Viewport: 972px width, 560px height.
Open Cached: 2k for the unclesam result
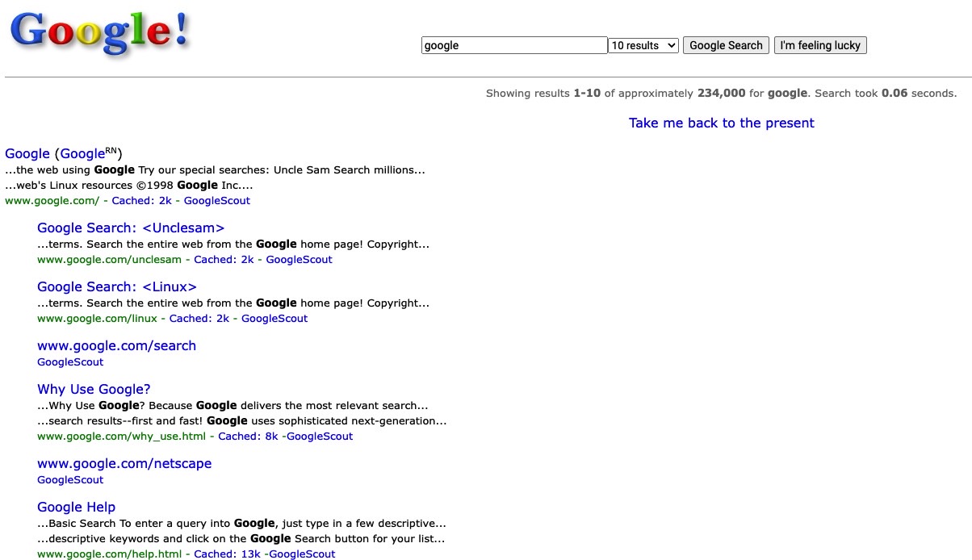pyautogui.click(x=224, y=259)
